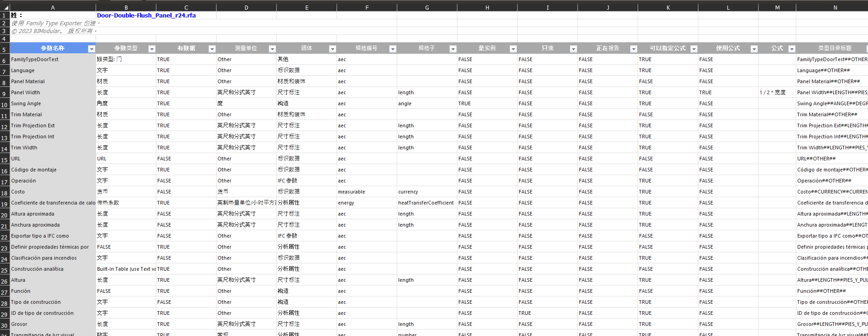Open the 有数据 filter dropdown
The height and width of the screenshot is (336, 868).
coord(212,49)
